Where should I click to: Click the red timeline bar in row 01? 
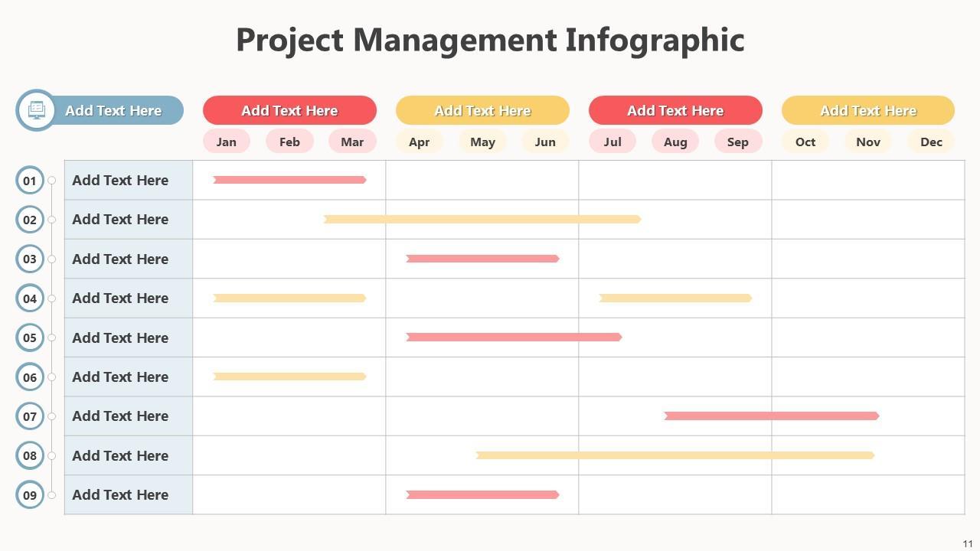click(x=289, y=180)
